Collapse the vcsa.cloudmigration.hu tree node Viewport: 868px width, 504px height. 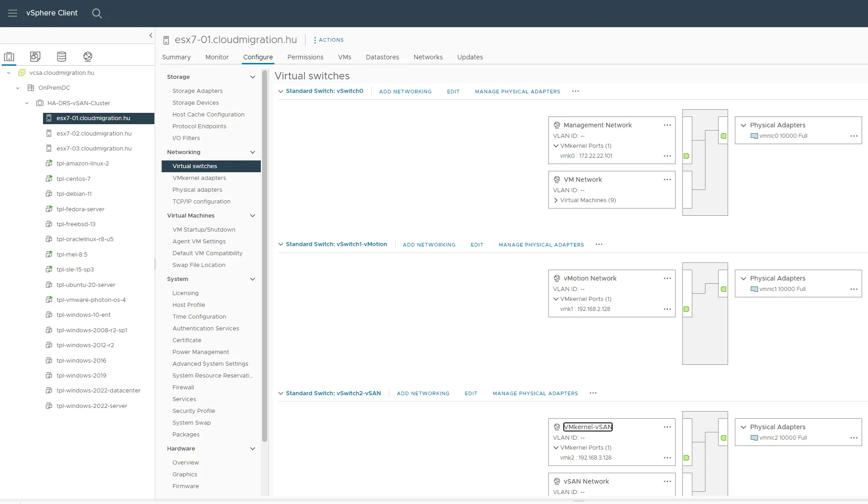(9, 73)
